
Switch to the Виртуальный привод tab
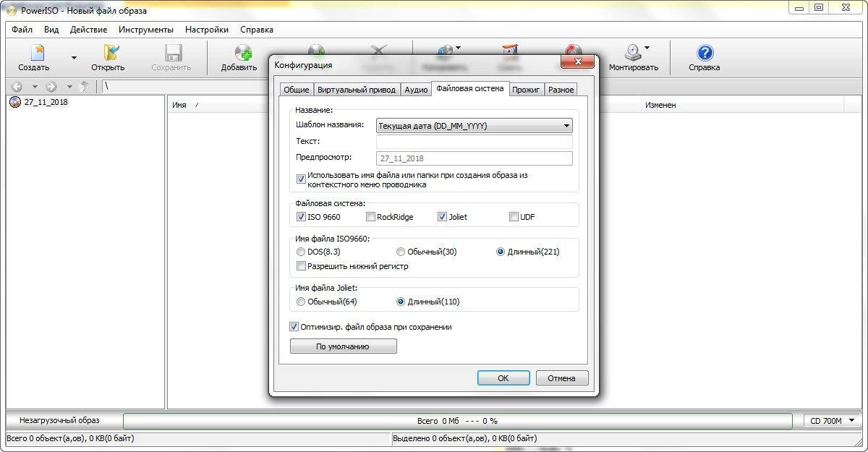coord(357,90)
